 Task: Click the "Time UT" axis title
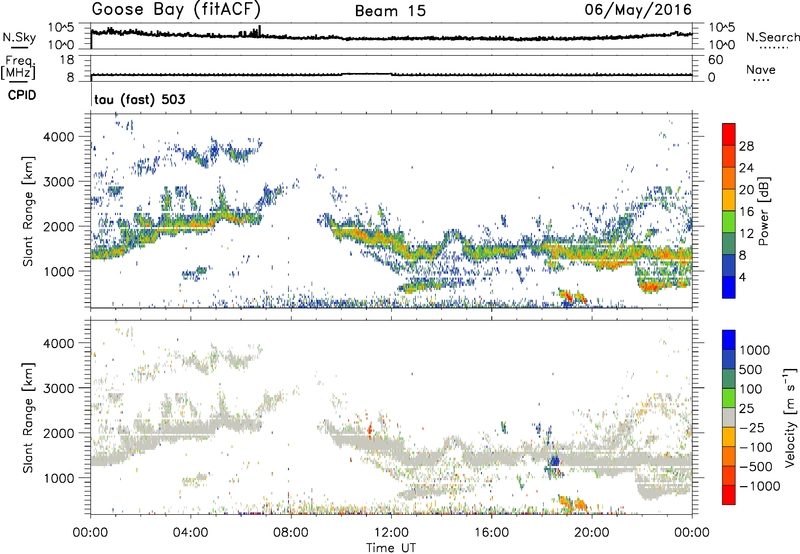click(x=391, y=548)
